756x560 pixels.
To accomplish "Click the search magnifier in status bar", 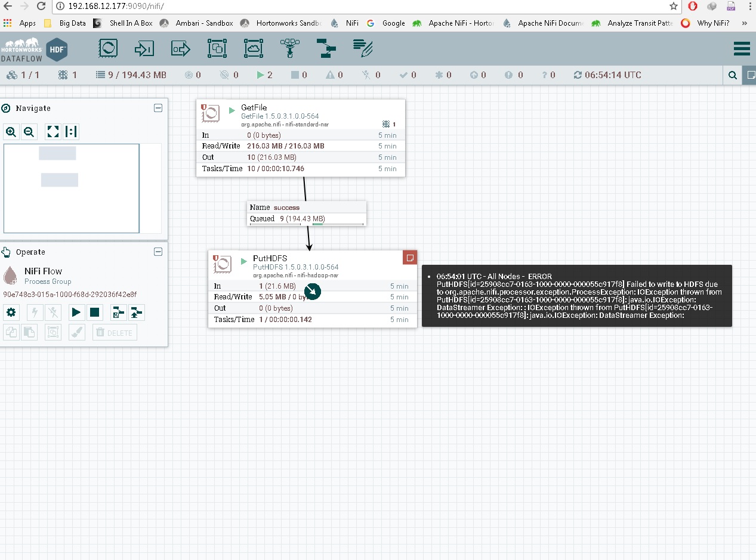I will 733,75.
